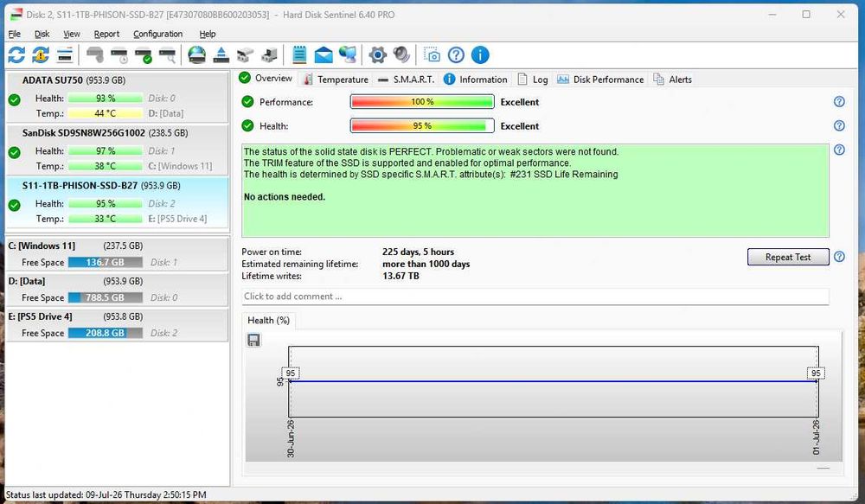Open settings via the blue gear icon

tap(377, 55)
